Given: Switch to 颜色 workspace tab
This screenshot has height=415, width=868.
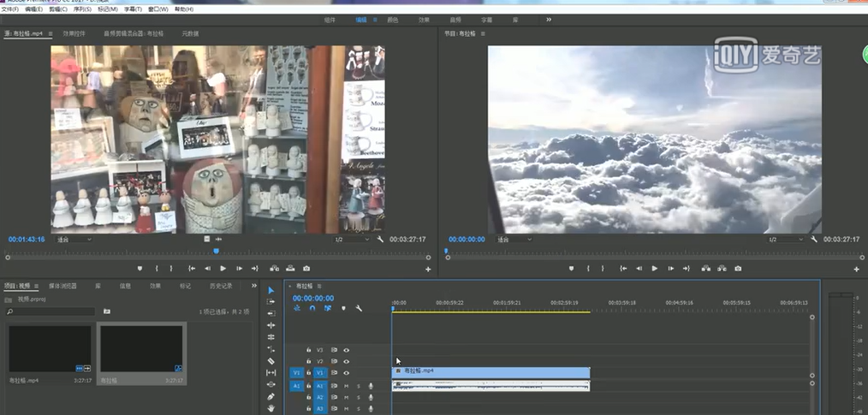Looking at the screenshot, I should pos(392,20).
